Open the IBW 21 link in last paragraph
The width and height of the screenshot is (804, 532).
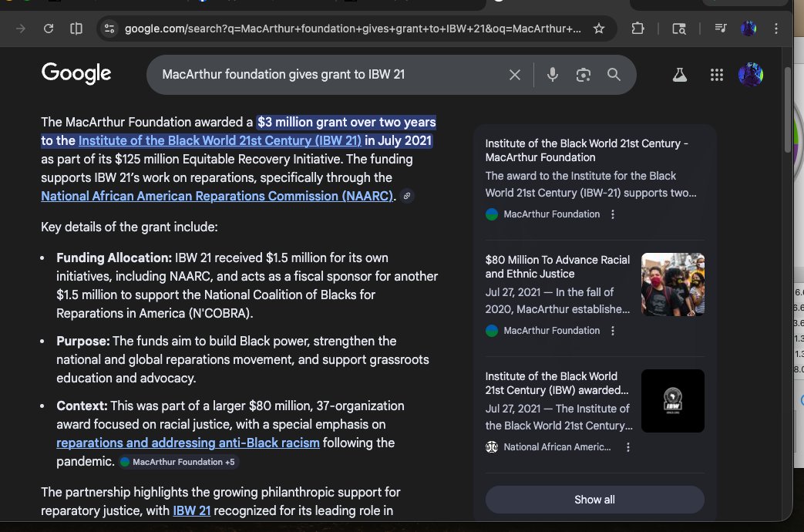(192, 510)
